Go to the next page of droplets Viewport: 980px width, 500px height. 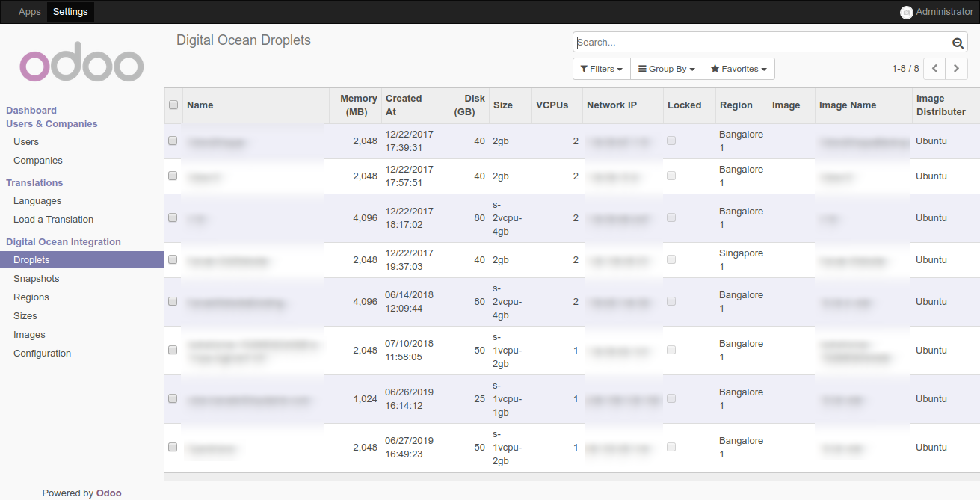click(x=957, y=69)
